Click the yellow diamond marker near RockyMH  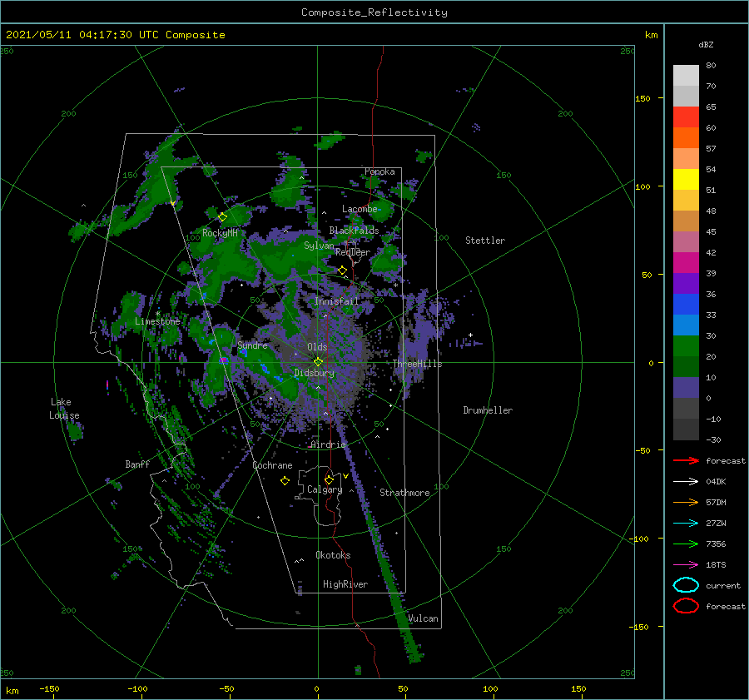pos(222,217)
